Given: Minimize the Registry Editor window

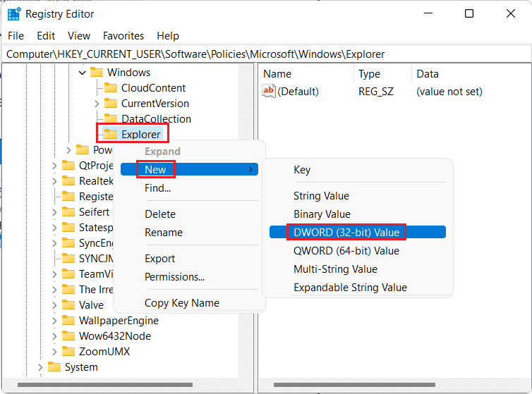Looking at the screenshot, I should tap(428, 13).
